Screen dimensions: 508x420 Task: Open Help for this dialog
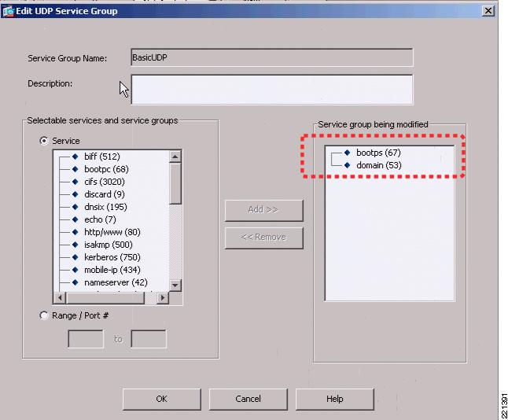335,399
